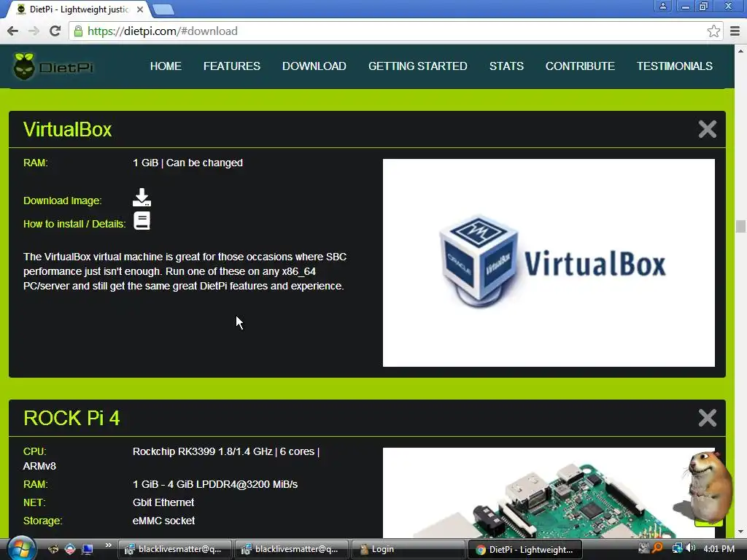The width and height of the screenshot is (747, 560).
Task: Open GETTING STARTED nav item
Action: click(418, 66)
